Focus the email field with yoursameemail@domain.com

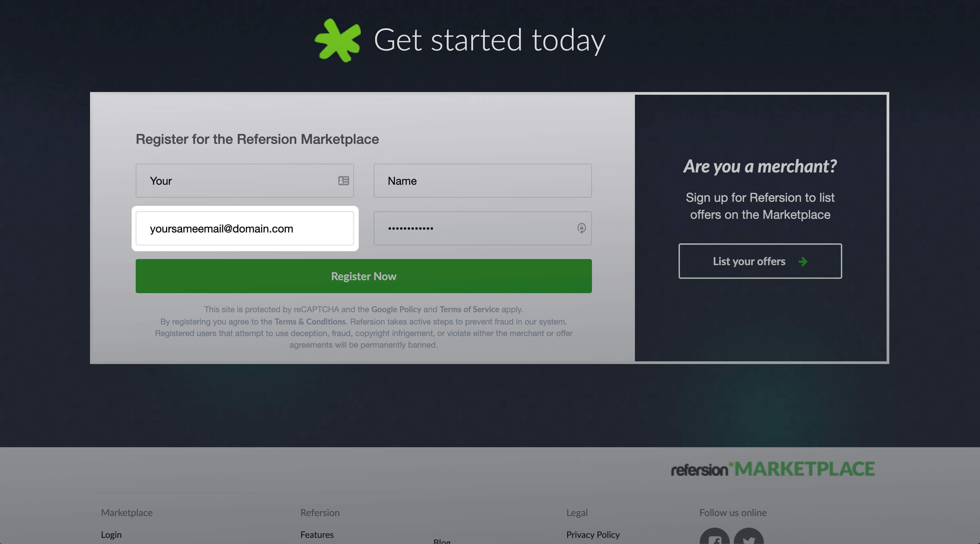(244, 228)
